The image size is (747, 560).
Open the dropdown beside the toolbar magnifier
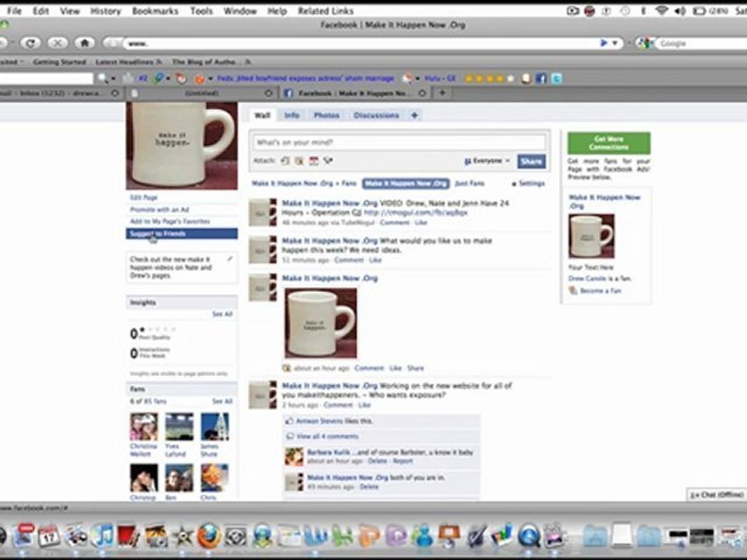[x=113, y=78]
